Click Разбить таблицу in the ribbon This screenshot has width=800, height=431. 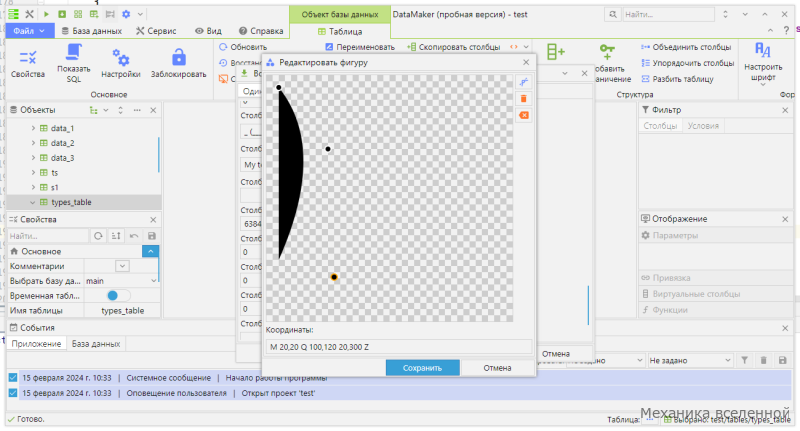pos(677,79)
